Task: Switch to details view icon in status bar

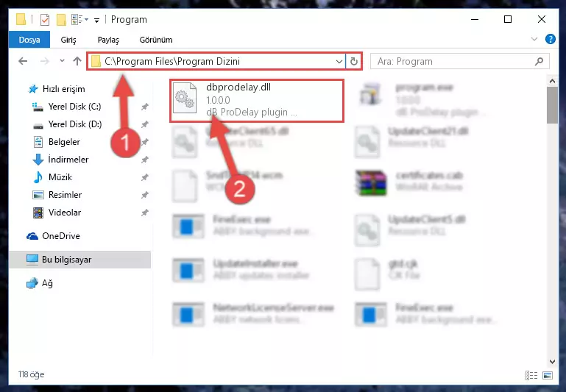Action: (531, 375)
